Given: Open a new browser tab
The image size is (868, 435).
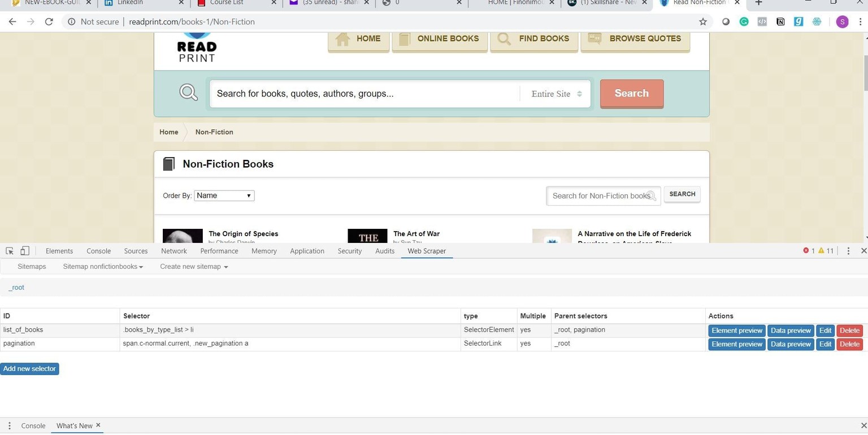Looking at the screenshot, I should click(x=759, y=3).
